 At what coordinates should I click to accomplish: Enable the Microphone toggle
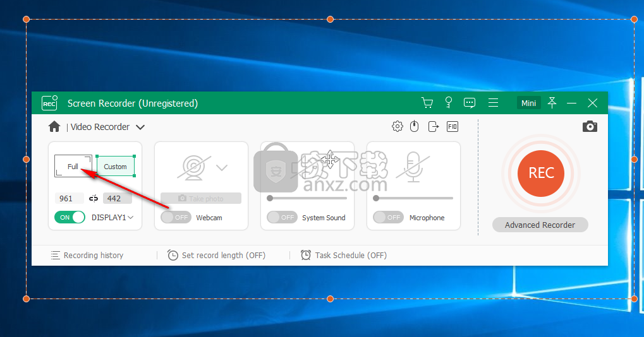pyautogui.click(x=387, y=217)
